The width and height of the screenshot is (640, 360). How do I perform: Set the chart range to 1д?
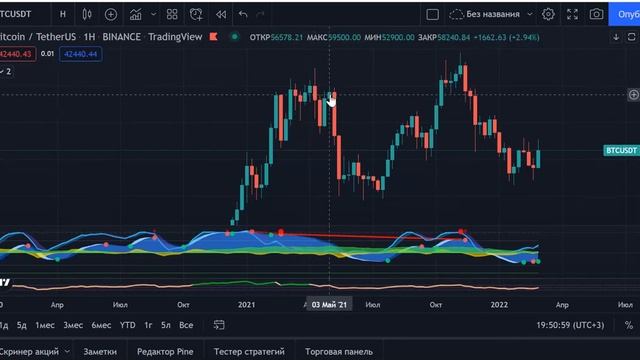click(x=4, y=325)
